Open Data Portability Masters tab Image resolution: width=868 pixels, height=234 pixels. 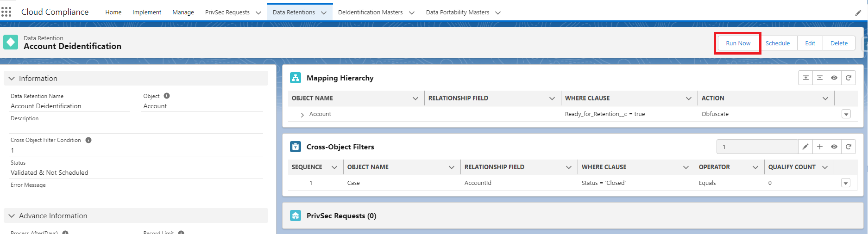458,12
